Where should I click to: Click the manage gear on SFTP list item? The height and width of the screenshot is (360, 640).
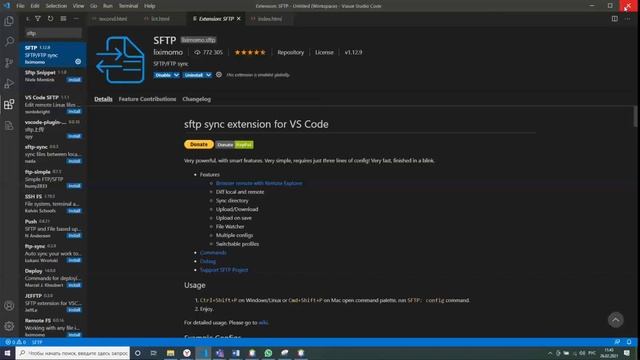tap(78, 62)
